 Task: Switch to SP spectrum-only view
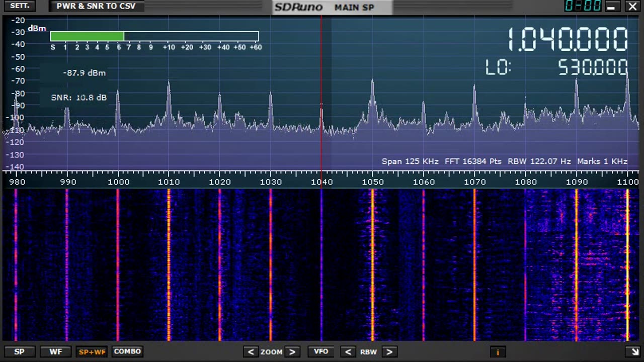pyautogui.click(x=19, y=352)
